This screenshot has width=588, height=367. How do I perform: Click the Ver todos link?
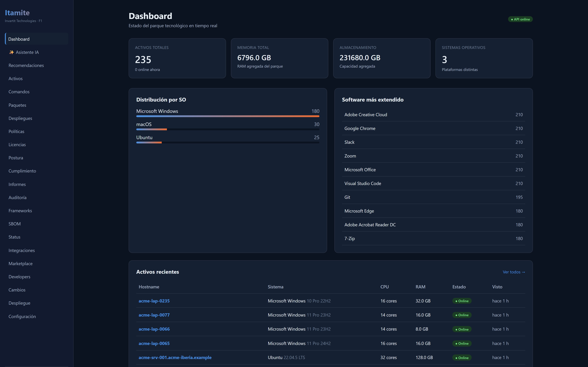(x=514, y=272)
